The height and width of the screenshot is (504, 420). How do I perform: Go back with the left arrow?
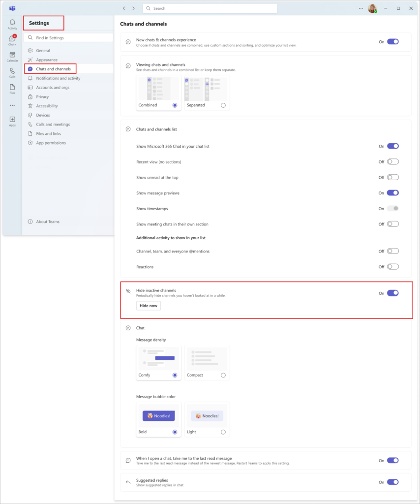pyautogui.click(x=124, y=8)
